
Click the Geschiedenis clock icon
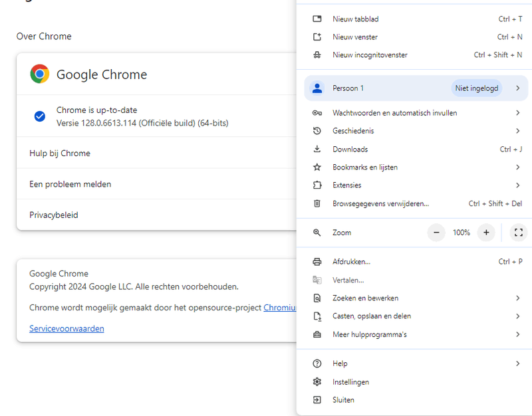(317, 131)
